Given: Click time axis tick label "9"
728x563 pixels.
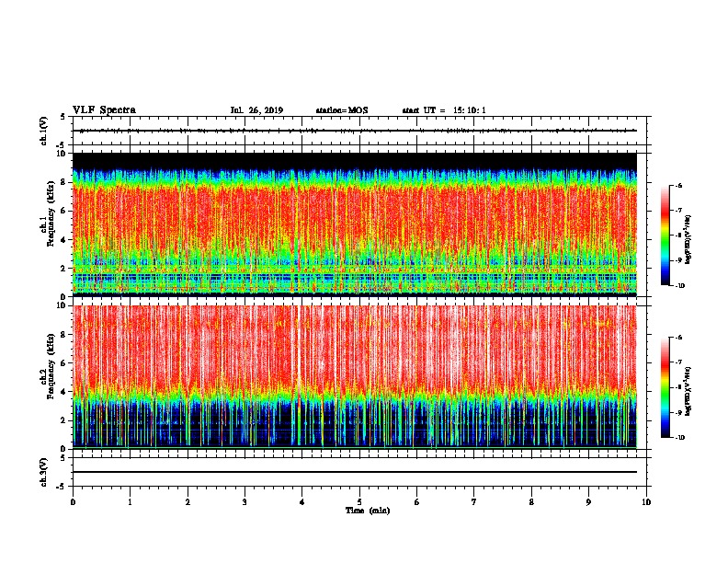Looking at the screenshot, I should (x=588, y=502).
